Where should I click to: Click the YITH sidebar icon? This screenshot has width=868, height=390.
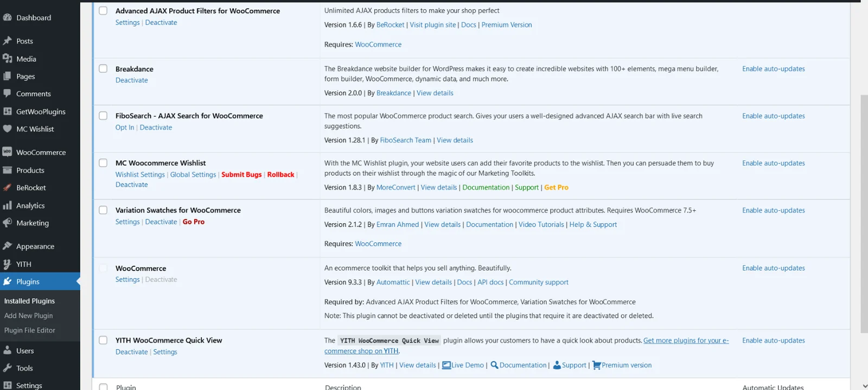click(7, 264)
